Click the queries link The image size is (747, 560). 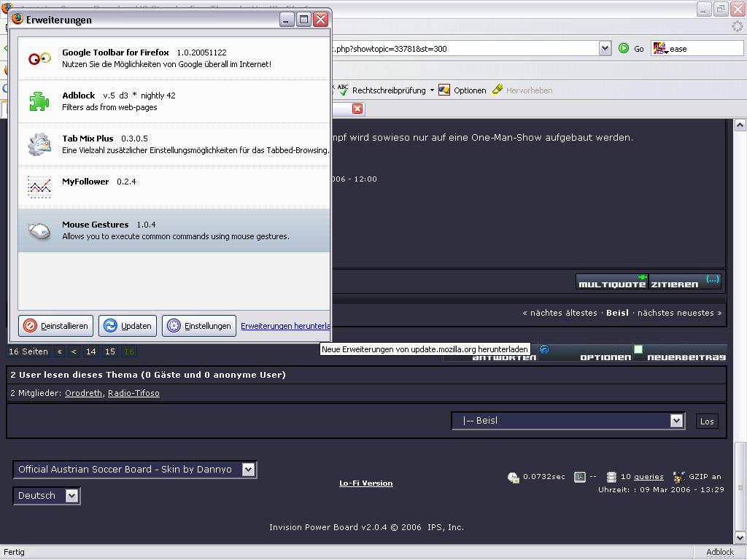tap(649, 477)
